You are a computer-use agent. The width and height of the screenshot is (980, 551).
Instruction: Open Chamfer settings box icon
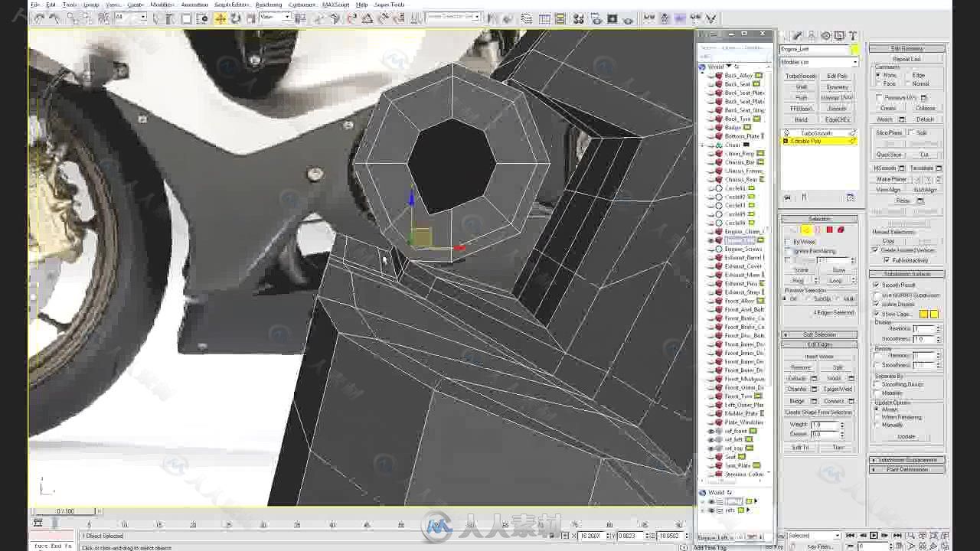[814, 390]
